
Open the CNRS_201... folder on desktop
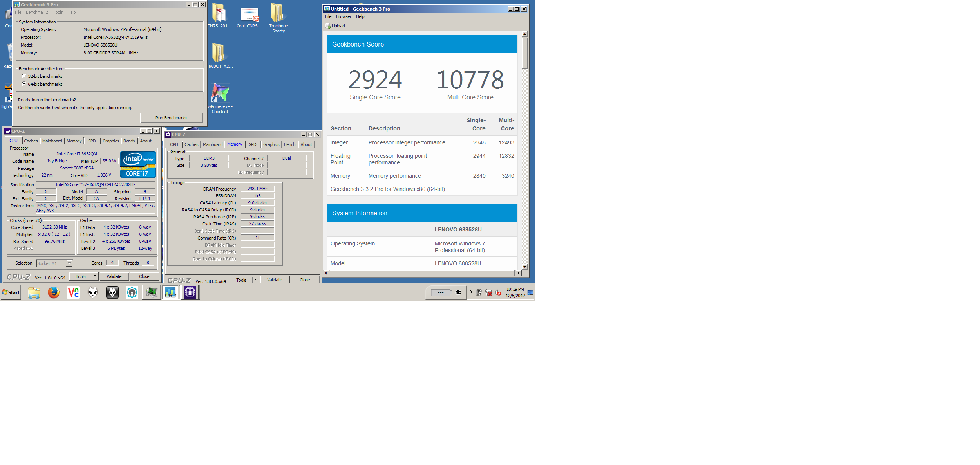point(219,15)
